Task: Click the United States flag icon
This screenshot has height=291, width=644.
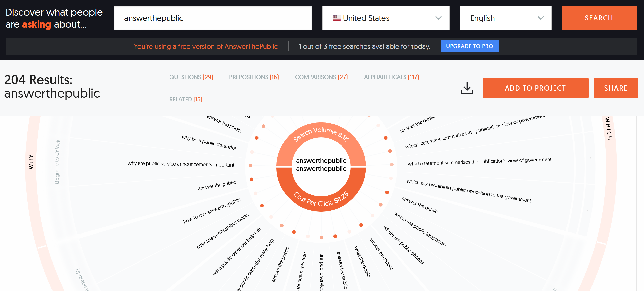Action: point(337,18)
